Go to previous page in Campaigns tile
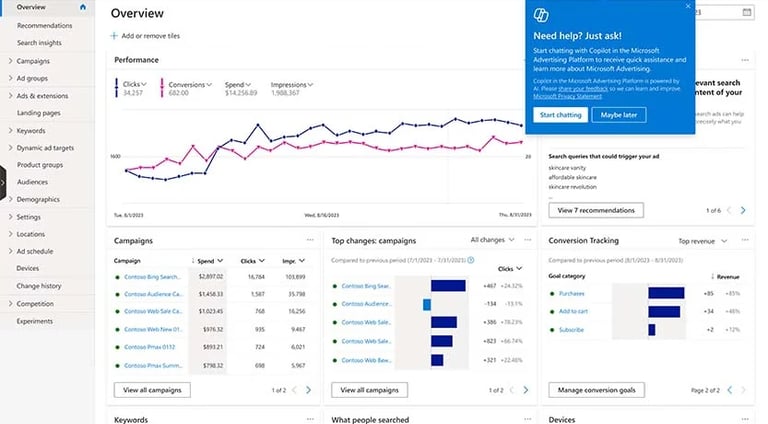Screen dimensions: 768x424 point(294,390)
